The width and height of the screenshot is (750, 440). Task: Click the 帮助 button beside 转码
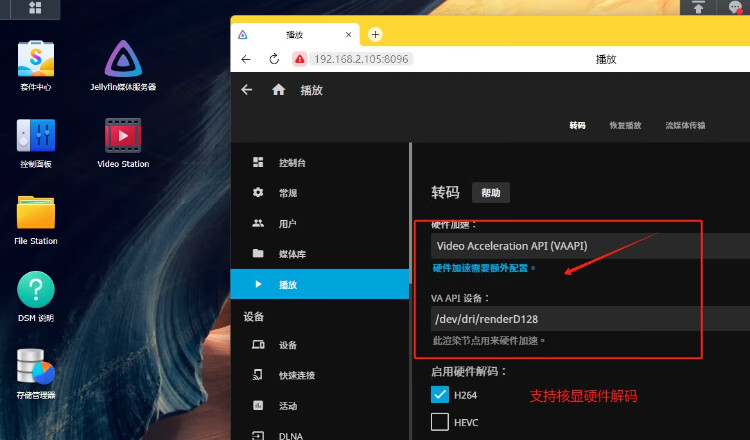491,193
